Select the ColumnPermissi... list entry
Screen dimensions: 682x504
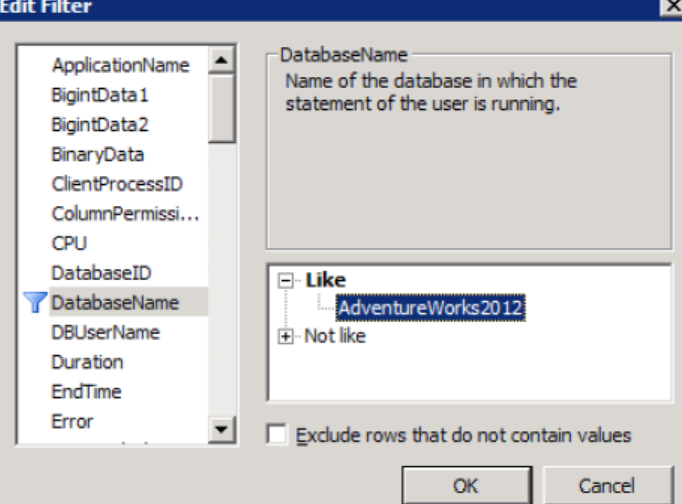pyautogui.click(x=125, y=214)
